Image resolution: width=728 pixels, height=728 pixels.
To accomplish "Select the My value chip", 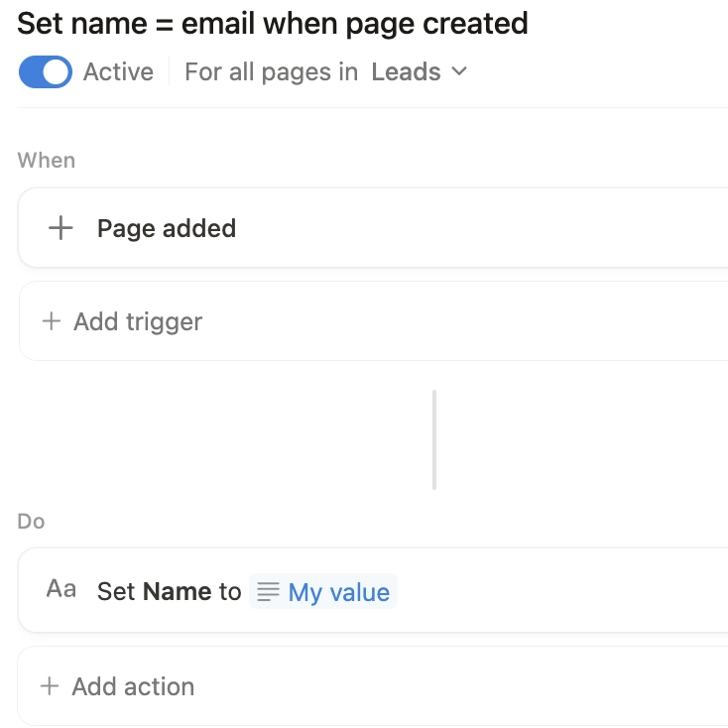I will [x=338, y=592].
